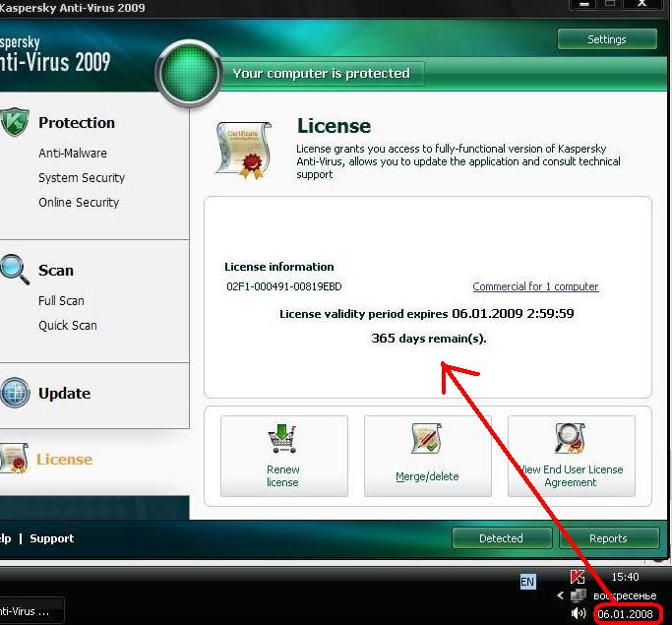This screenshot has height=625, width=672.
Task: Click the license validity expiry text
Action: (426, 314)
